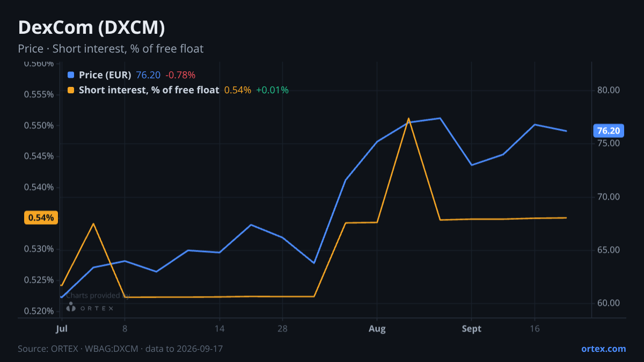Click the chart subtitle under DexCom title
This screenshot has width=644, height=362.
111,49
